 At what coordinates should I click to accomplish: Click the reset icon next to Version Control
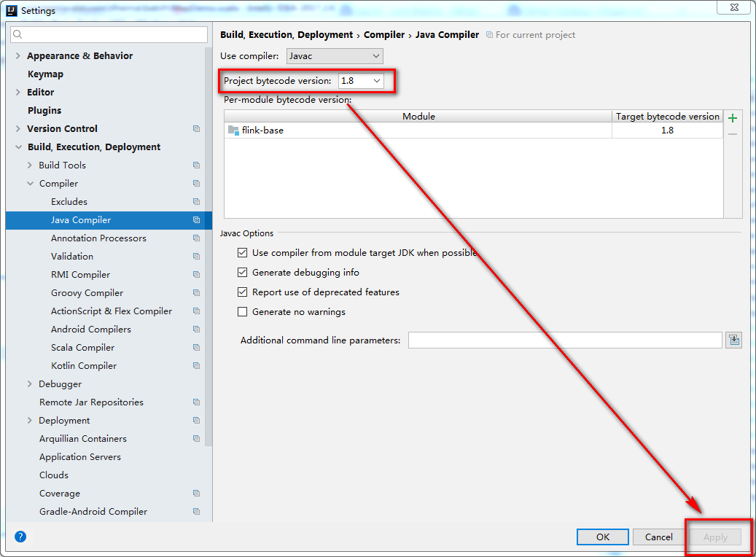[196, 128]
